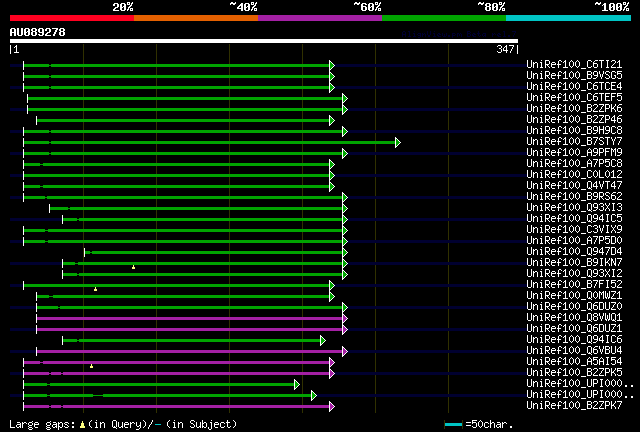The width and height of the screenshot is (640, 432).
Task: Click hit name UniRef100_Q8VWQ1
Action: [574, 318]
